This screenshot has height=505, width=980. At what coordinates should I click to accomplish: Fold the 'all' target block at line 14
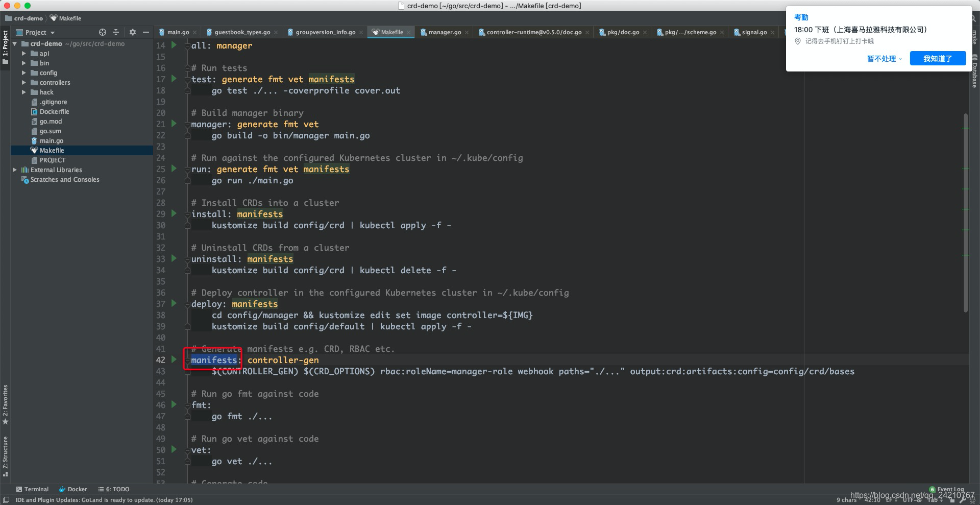[187, 45]
